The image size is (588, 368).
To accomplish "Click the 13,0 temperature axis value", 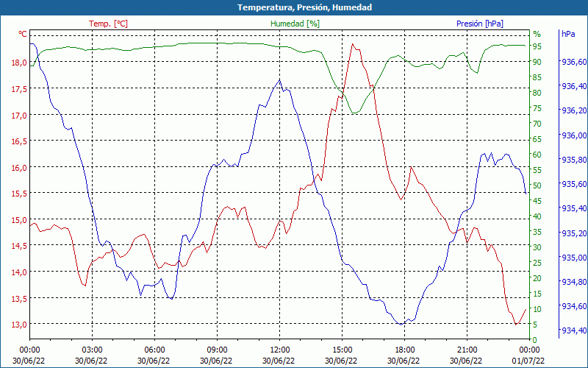I will pyautogui.click(x=20, y=325).
